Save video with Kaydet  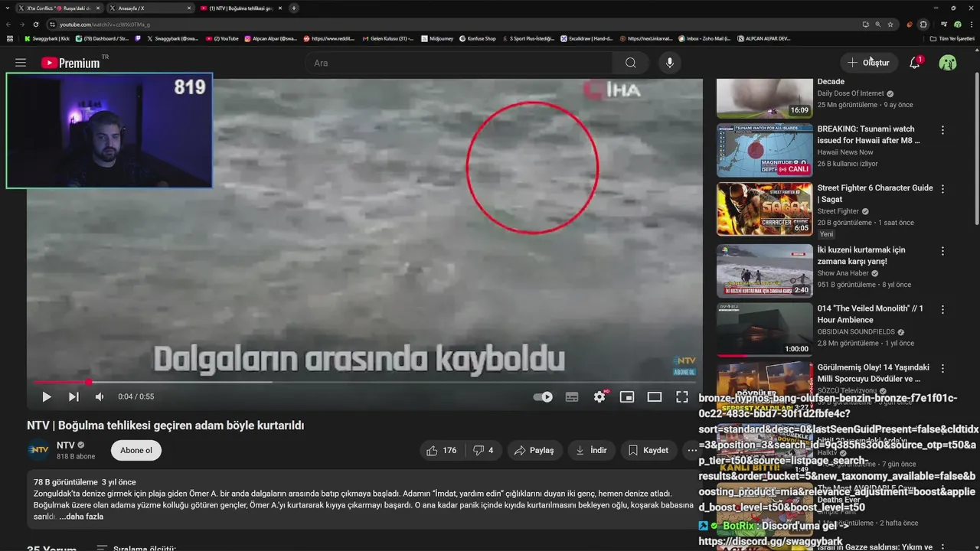[648, 450]
